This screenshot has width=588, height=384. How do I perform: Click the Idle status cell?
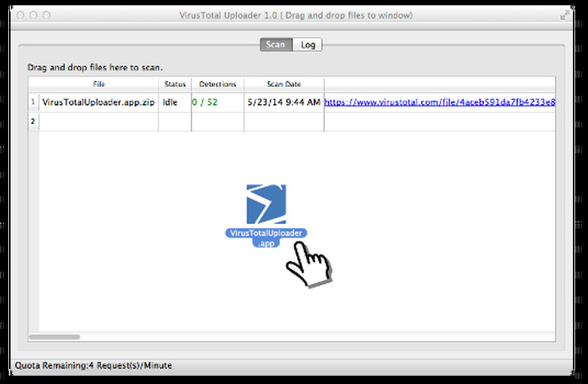175,102
